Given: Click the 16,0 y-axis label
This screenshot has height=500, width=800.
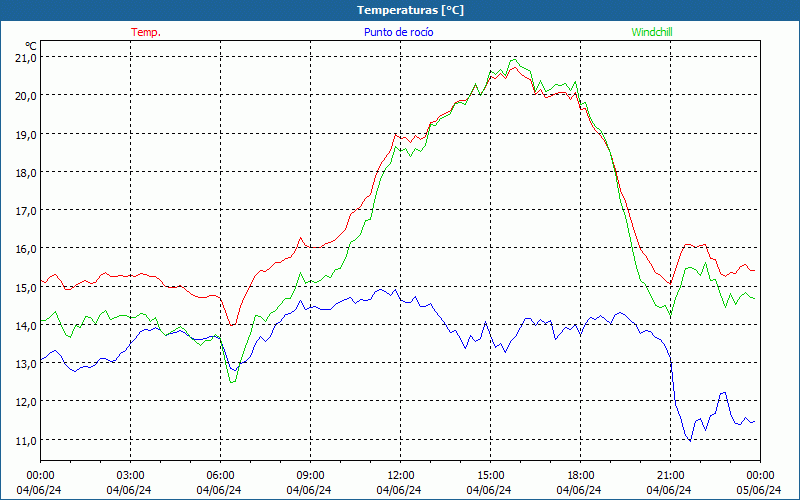Looking at the screenshot, I should 26,249.
